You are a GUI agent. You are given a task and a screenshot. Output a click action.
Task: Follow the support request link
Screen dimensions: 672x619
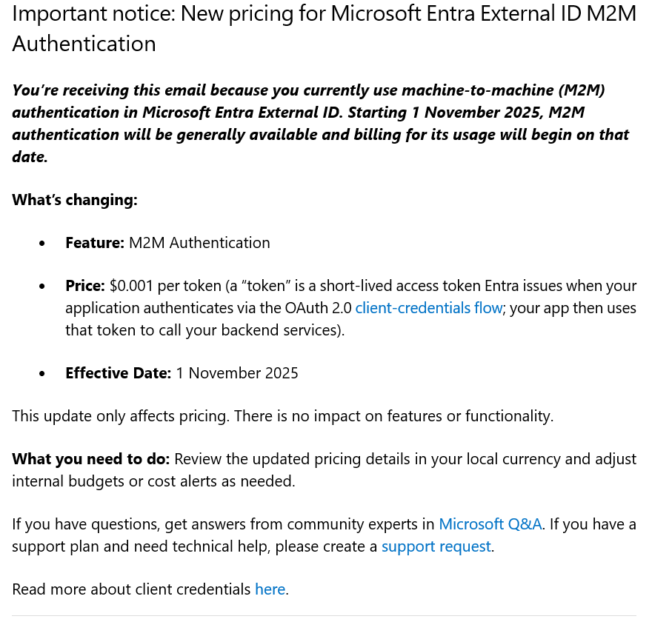[436, 546]
